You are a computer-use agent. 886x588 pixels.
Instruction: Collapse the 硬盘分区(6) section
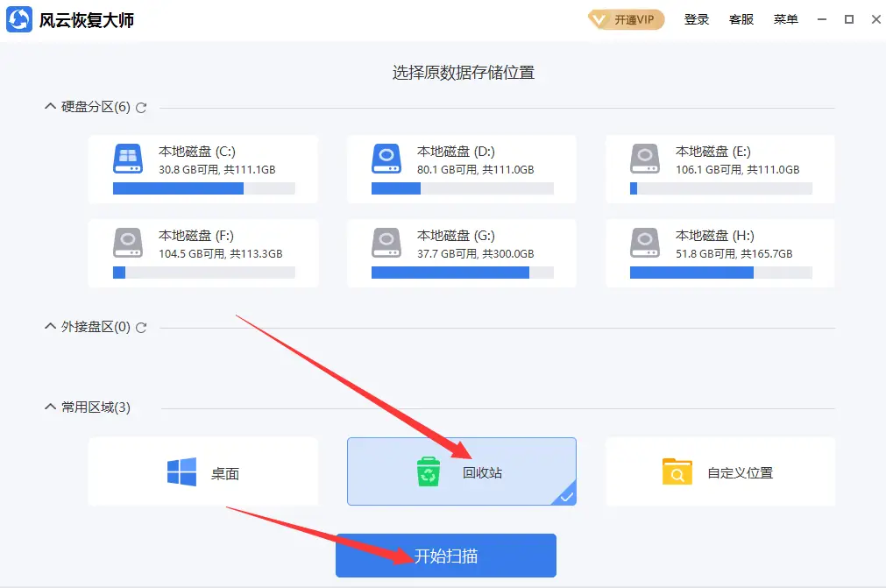[50, 106]
